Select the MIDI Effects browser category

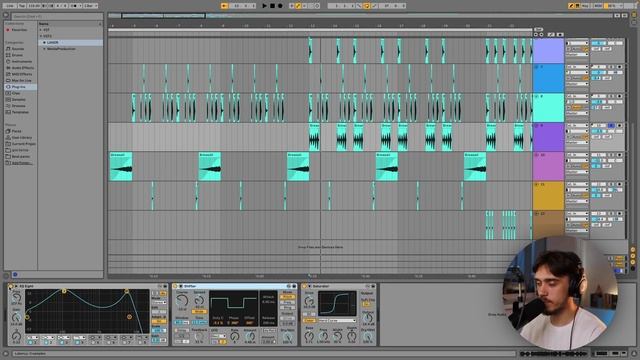tap(22, 74)
